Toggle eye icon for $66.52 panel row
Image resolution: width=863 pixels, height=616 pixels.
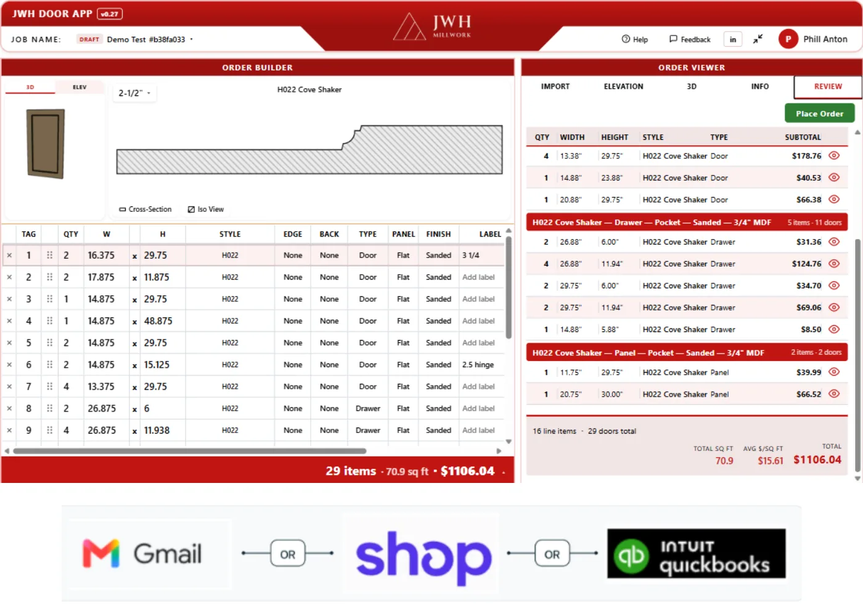pyautogui.click(x=834, y=394)
